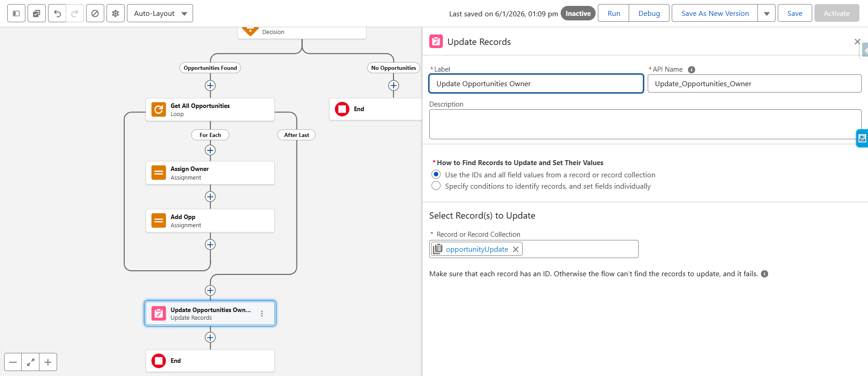
Task: Click the select elements checkbox icon
Action: [37, 14]
